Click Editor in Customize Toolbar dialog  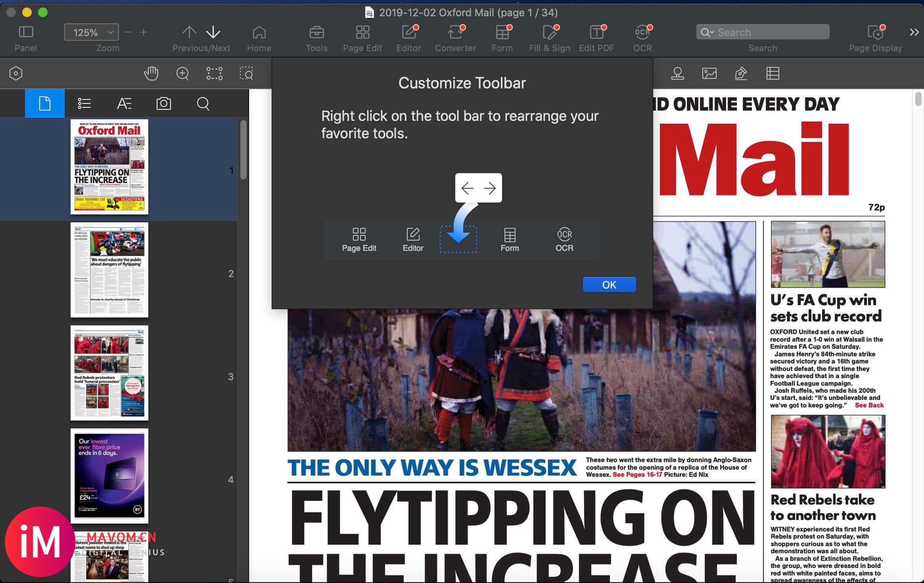point(413,239)
